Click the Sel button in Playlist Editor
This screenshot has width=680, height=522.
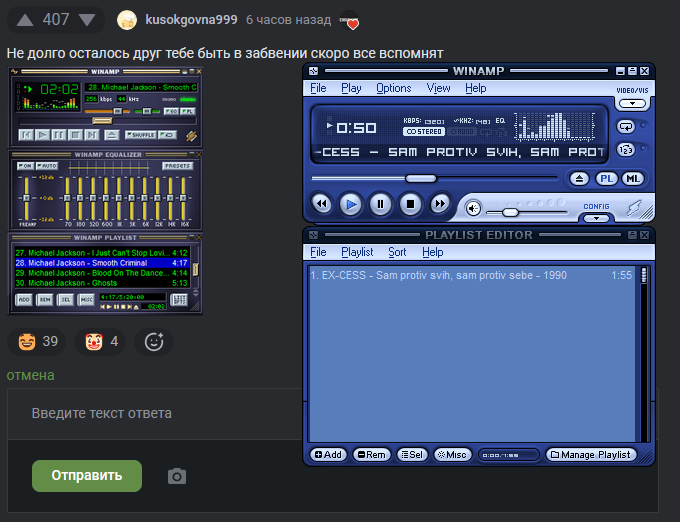click(412, 455)
